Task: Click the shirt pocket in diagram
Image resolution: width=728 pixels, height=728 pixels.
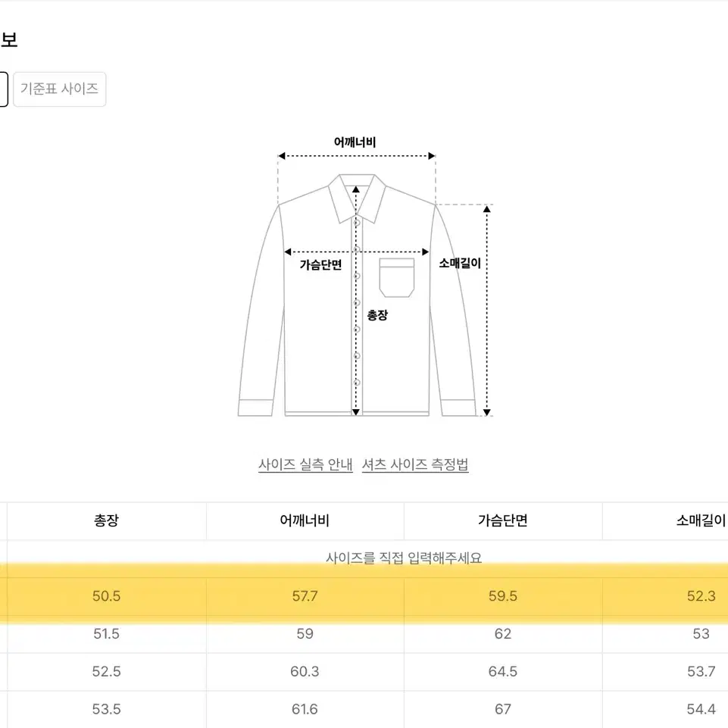Action: pos(396,277)
